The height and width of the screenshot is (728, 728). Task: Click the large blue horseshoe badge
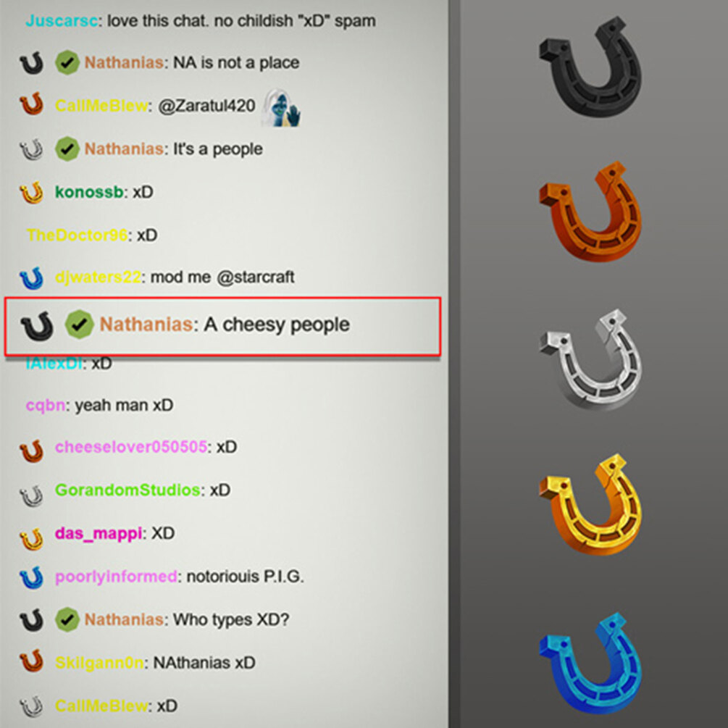coord(590,664)
